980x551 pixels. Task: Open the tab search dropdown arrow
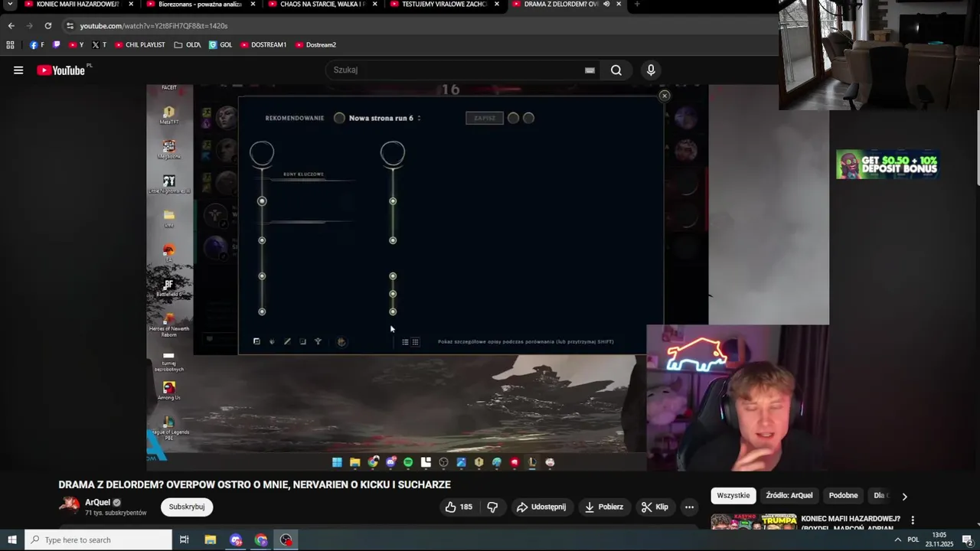point(9,4)
